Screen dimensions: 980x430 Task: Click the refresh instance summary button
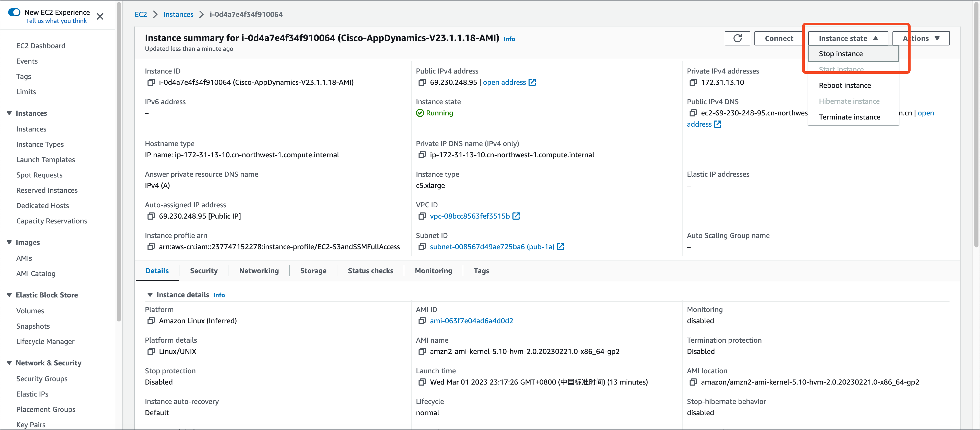coord(737,39)
